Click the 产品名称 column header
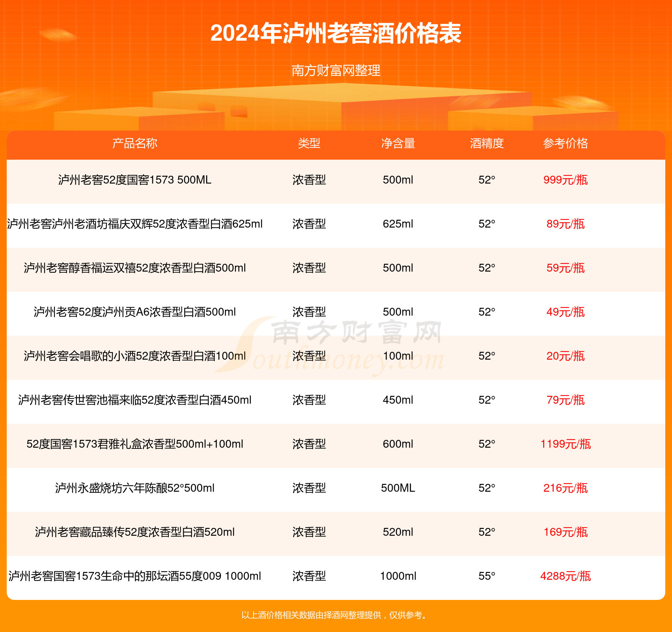 tap(135, 143)
